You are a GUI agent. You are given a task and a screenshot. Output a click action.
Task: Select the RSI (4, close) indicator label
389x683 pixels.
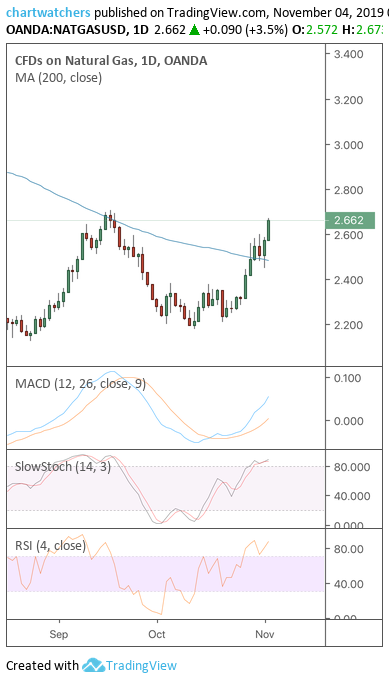[51, 545]
